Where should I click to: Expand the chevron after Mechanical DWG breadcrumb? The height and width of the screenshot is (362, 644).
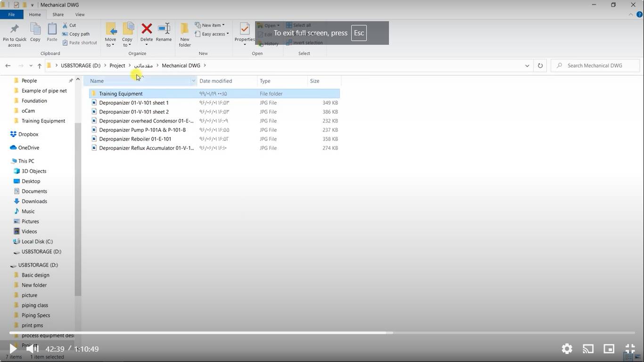point(205,66)
